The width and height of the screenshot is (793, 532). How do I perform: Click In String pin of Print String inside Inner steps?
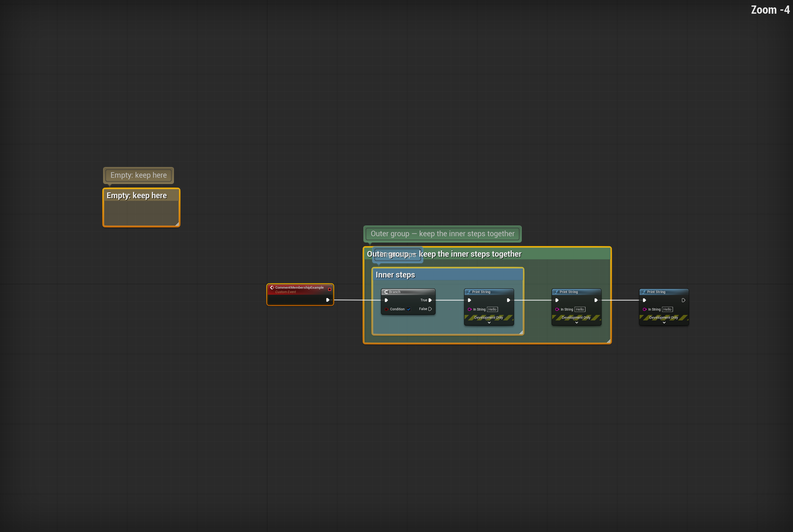coord(470,309)
